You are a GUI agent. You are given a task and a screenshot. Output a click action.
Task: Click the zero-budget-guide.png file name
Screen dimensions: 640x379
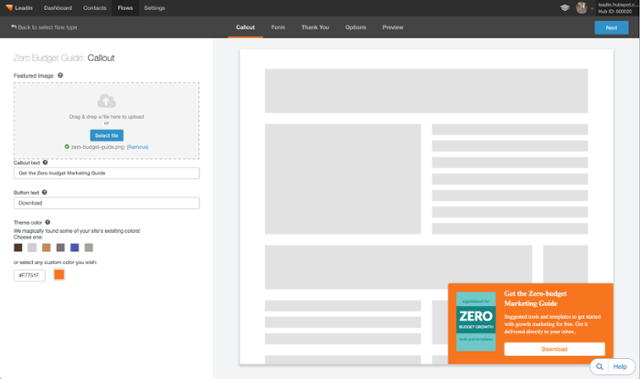[98, 147]
